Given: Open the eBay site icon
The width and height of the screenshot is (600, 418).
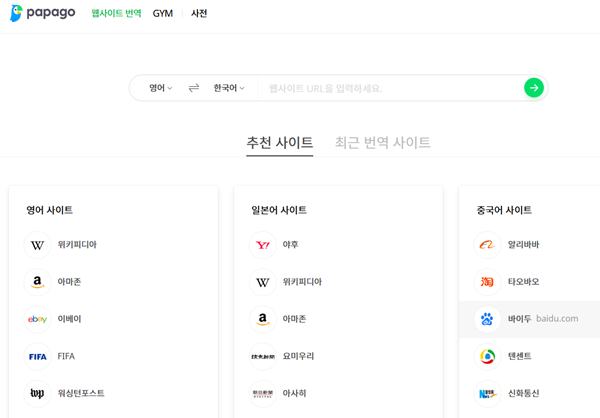Looking at the screenshot, I should click(38, 319).
